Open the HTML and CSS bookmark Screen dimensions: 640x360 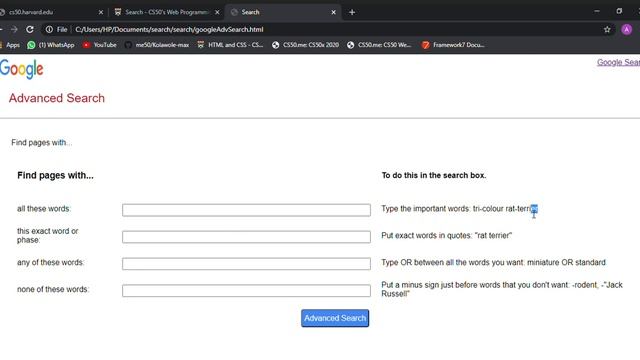[230, 45]
